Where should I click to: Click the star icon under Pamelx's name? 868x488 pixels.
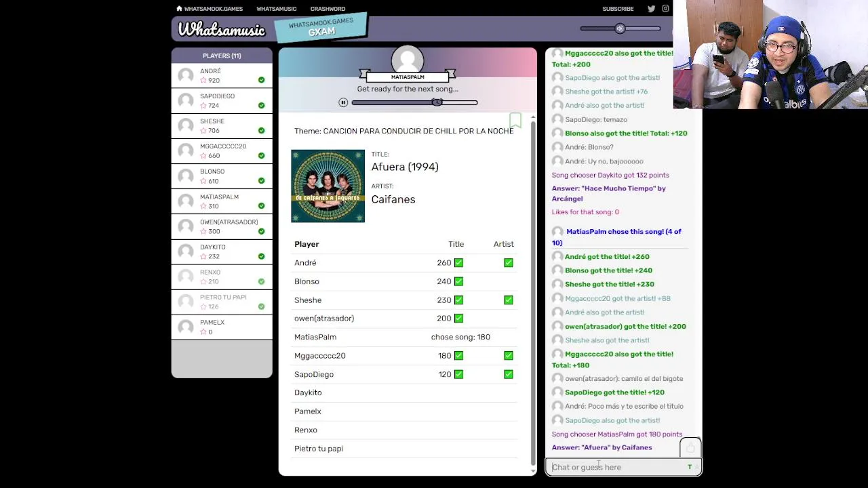[x=203, y=331]
